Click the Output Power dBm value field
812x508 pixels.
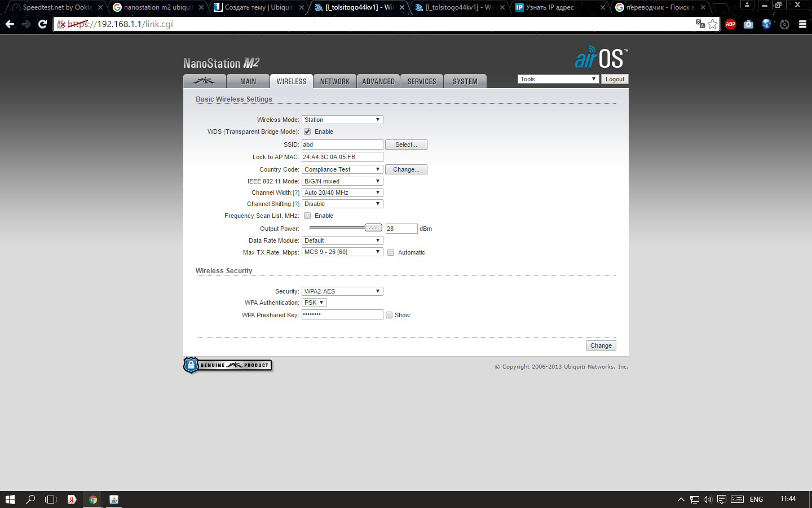401,229
